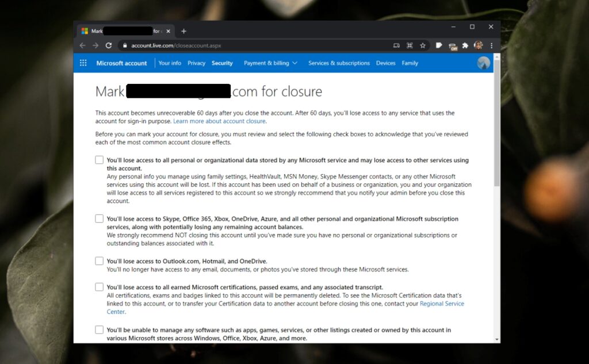
Task: Check the box about losing personal data access
Action: [x=99, y=159]
